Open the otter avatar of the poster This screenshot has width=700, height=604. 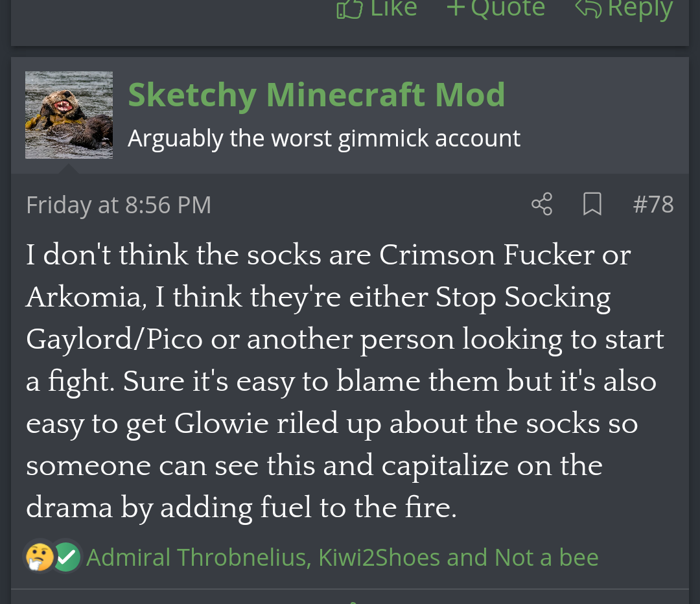pyautogui.click(x=69, y=115)
